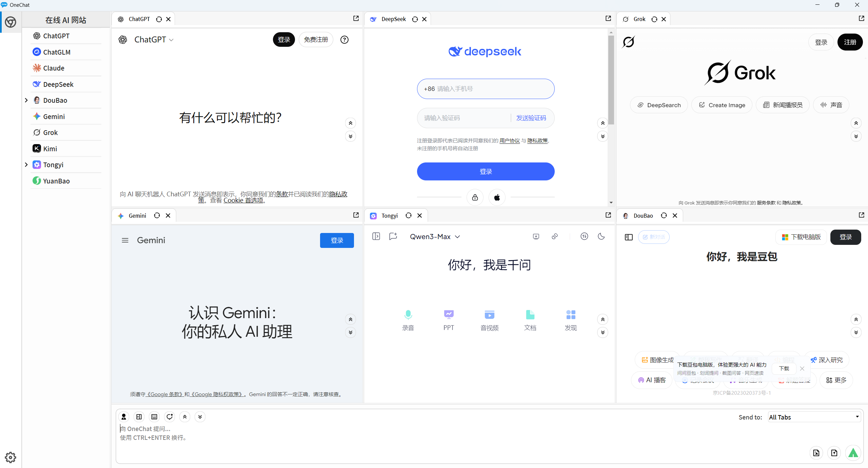Reload the DeepSeek tab
Screen dimensions: 868x468
tap(415, 19)
